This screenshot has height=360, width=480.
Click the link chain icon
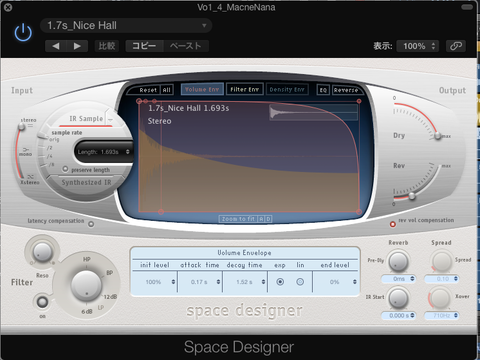click(456, 46)
